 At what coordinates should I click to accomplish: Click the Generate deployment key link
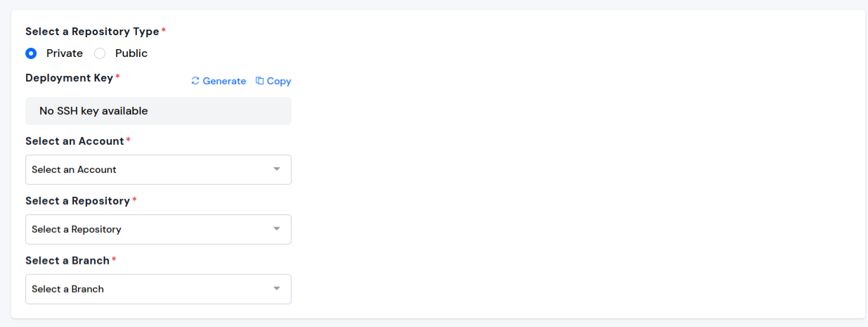coord(219,81)
